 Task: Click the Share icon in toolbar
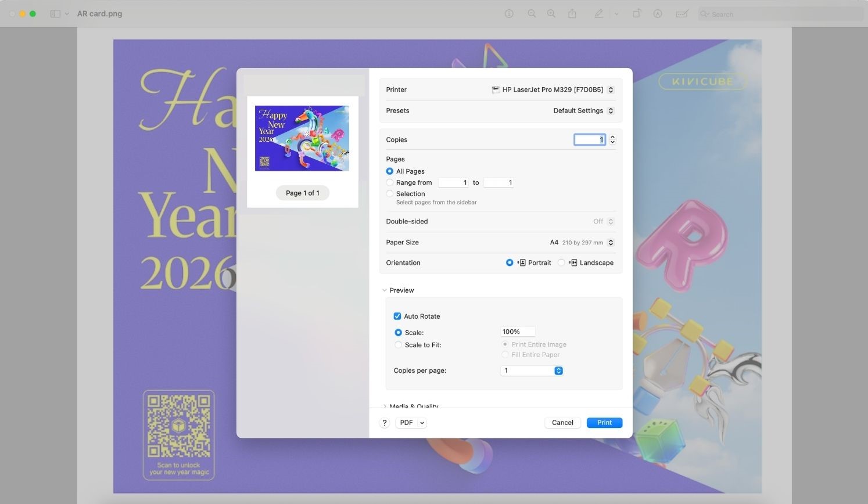(x=572, y=14)
